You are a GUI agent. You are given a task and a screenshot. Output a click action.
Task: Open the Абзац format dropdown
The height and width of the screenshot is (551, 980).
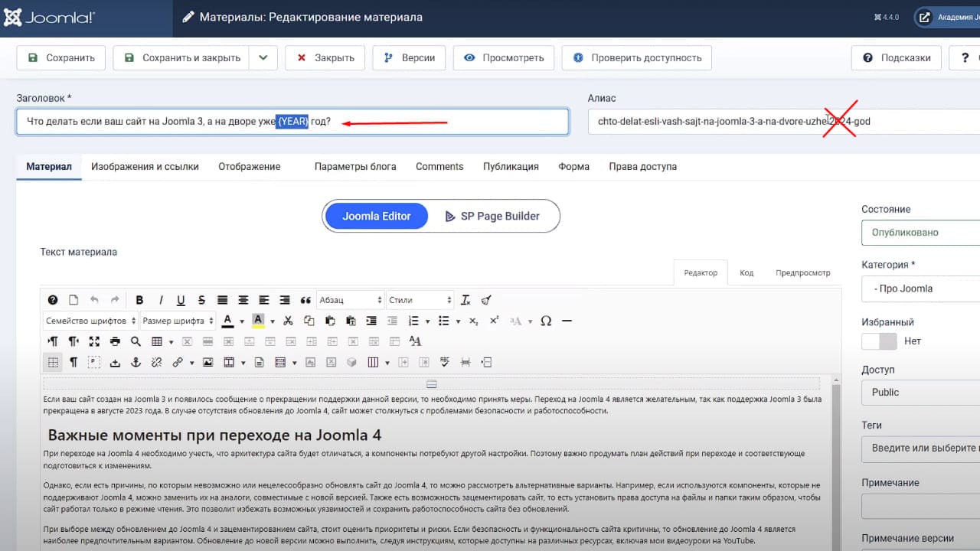tap(350, 300)
